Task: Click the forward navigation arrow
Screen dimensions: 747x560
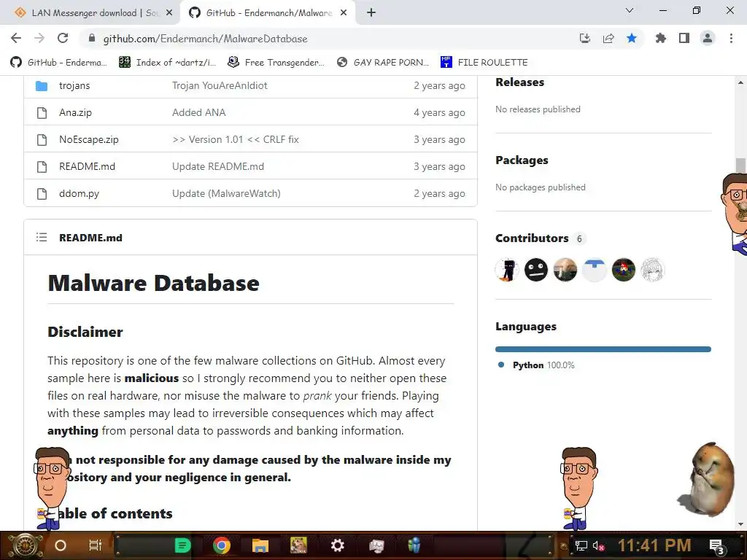Action: coord(39,38)
